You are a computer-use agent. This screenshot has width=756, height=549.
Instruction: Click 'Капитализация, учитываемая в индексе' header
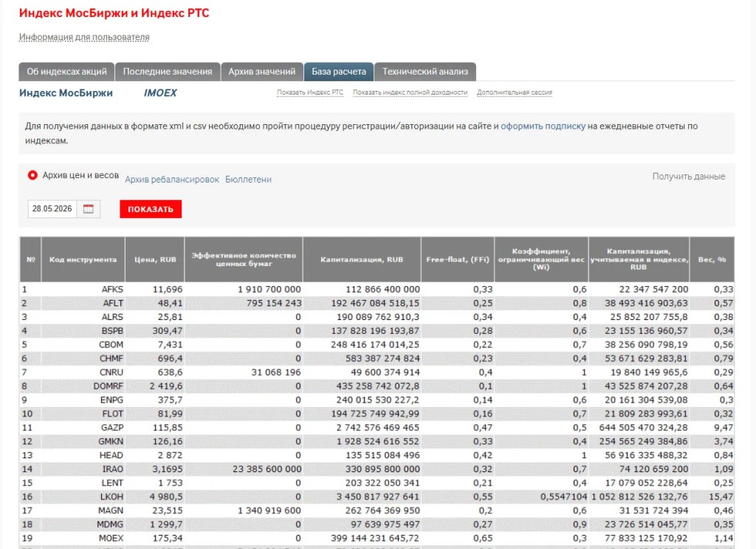pyautogui.click(x=639, y=259)
